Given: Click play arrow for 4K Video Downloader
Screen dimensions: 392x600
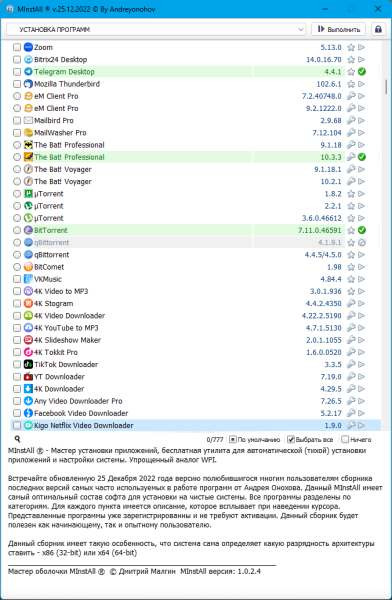Looking at the screenshot, I should click(x=361, y=316).
